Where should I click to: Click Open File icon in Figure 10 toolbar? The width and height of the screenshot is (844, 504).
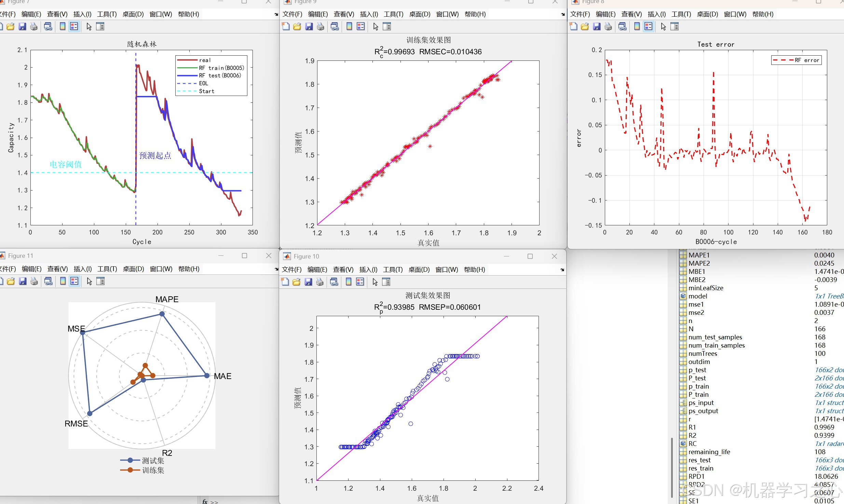(297, 282)
